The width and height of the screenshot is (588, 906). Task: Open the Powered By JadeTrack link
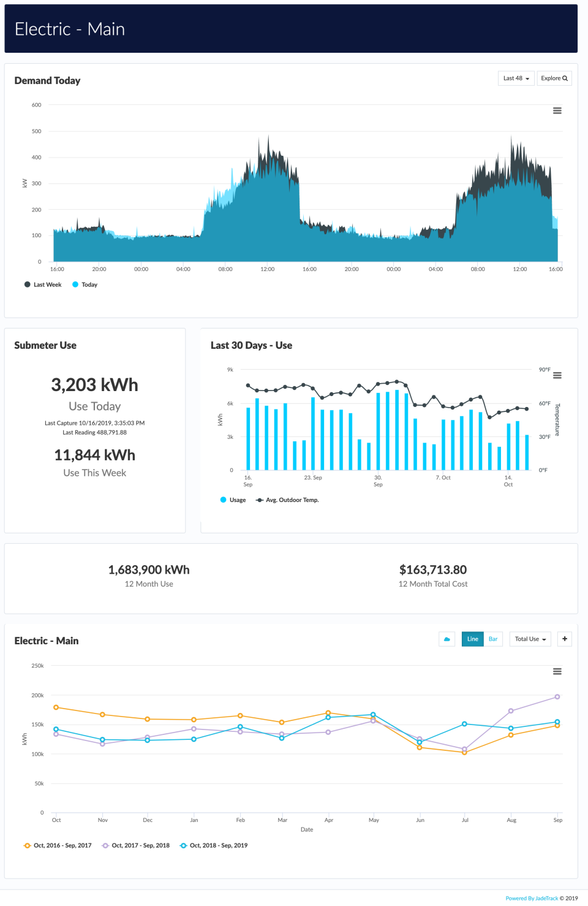(x=532, y=899)
